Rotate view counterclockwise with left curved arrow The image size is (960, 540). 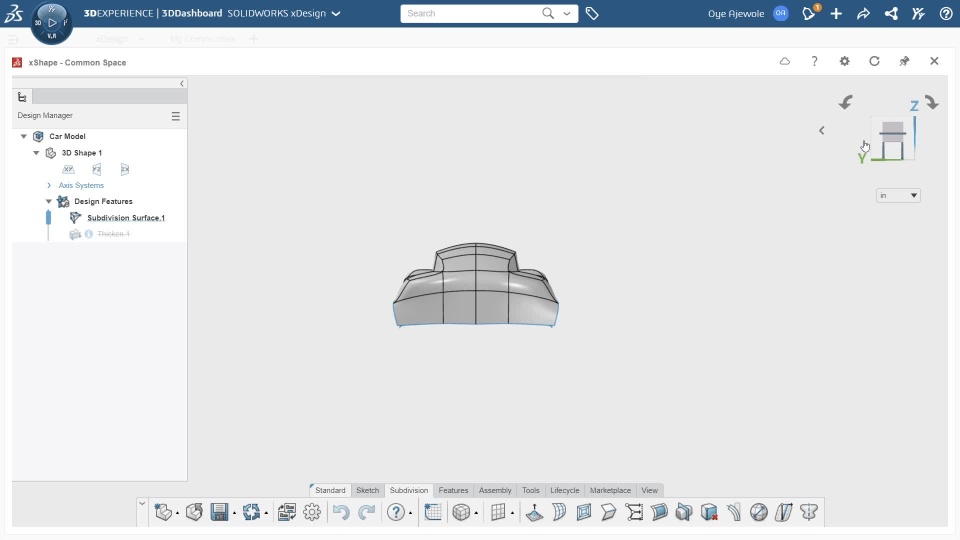coord(846,102)
